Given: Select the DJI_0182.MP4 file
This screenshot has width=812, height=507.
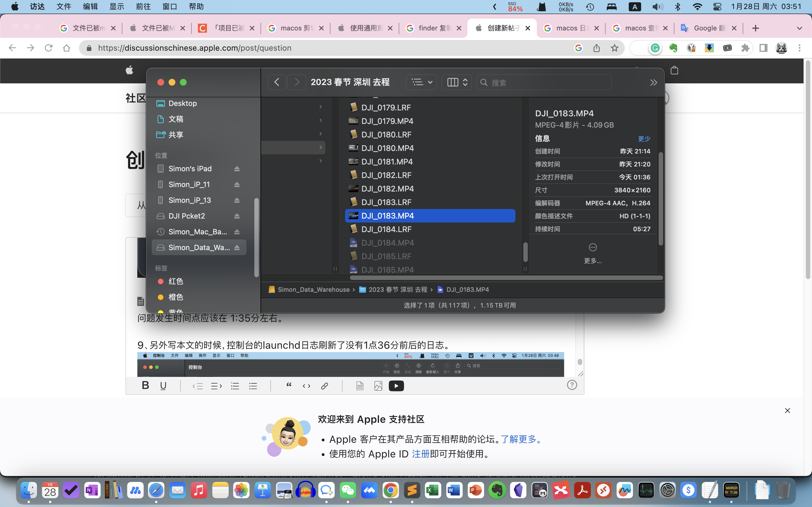Looking at the screenshot, I should coord(387,189).
